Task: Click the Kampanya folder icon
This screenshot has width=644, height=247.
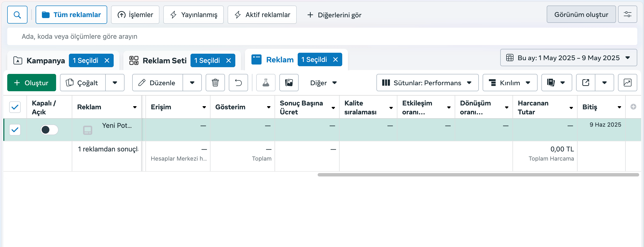Action: point(18,60)
